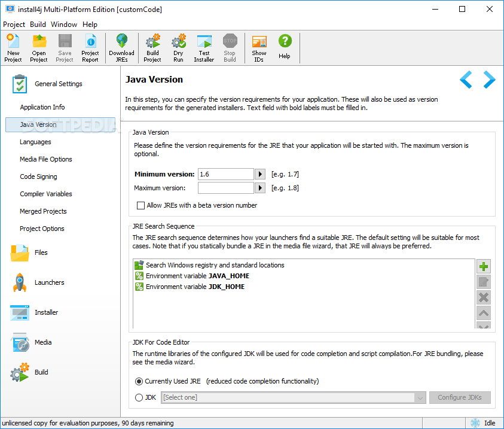504x429 pixels.
Task: Edit the selected search sequence entry
Action: (x=484, y=282)
